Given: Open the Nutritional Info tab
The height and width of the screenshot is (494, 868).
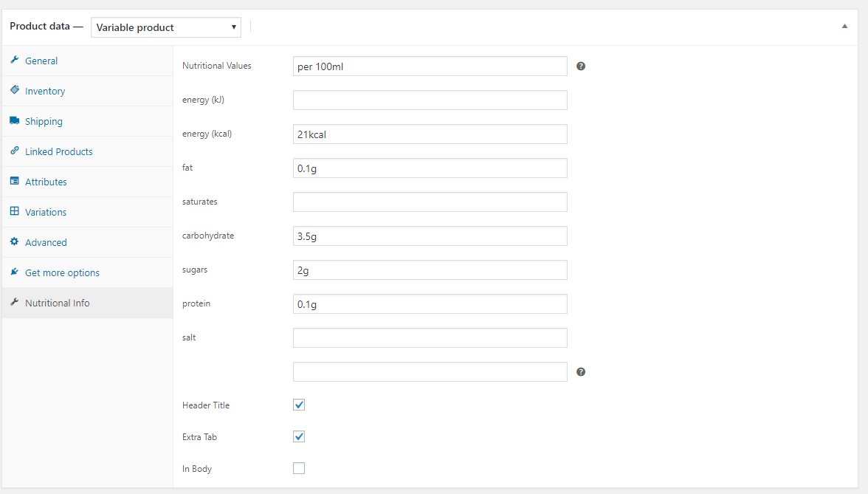Looking at the screenshot, I should click(57, 303).
